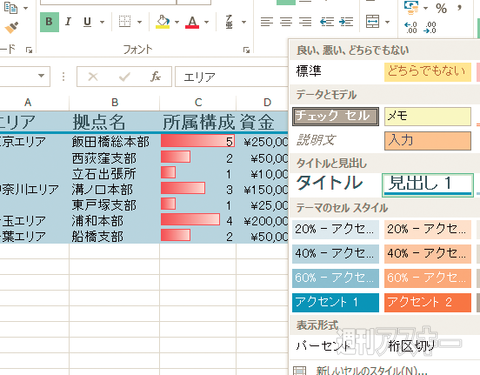480x375 pixels.
Task: Apply チェック セル style
Action: (x=335, y=116)
